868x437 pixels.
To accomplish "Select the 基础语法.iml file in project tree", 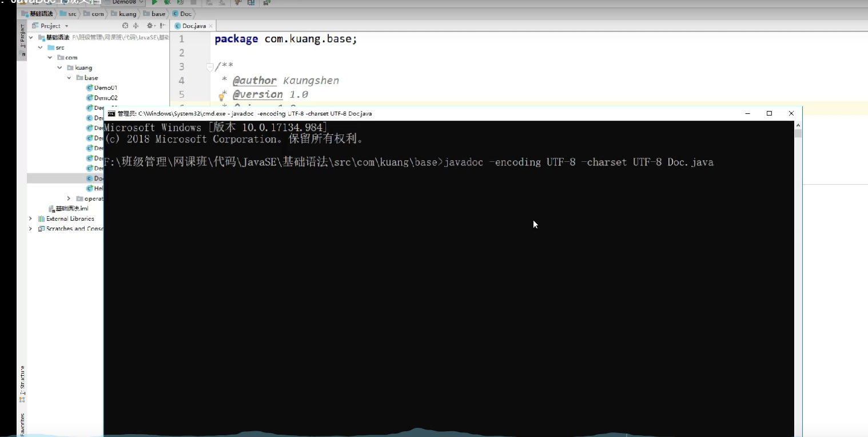I will coord(68,209).
